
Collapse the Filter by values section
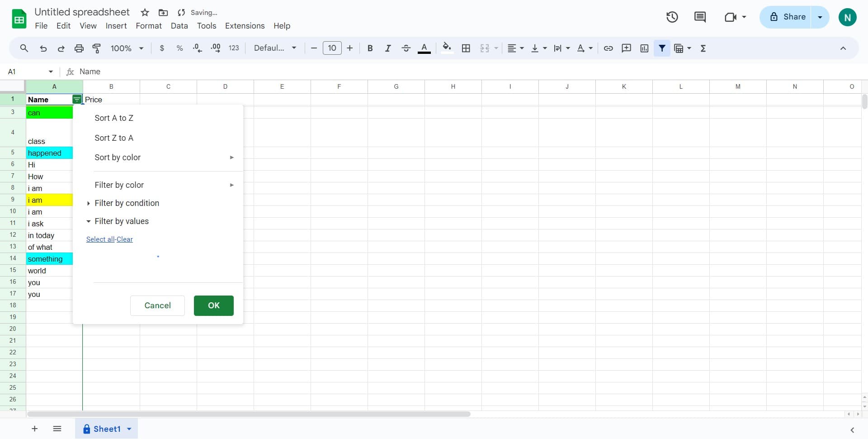tap(122, 221)
